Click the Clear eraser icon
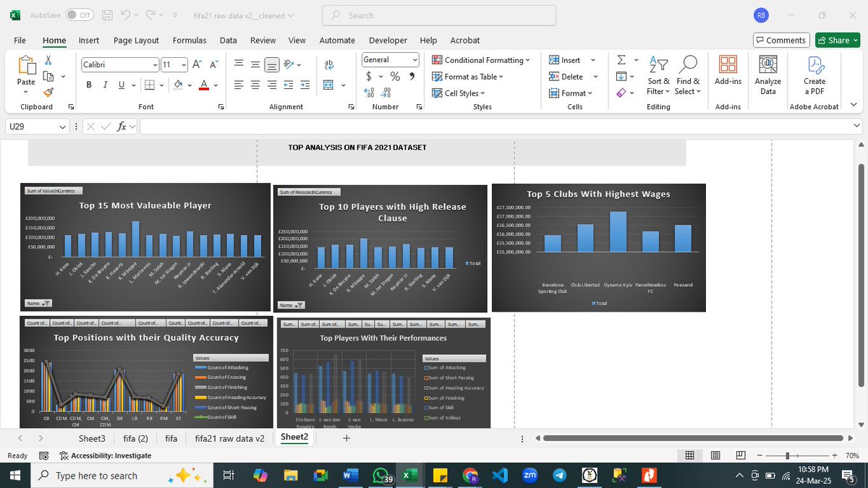 coord(621,93)
